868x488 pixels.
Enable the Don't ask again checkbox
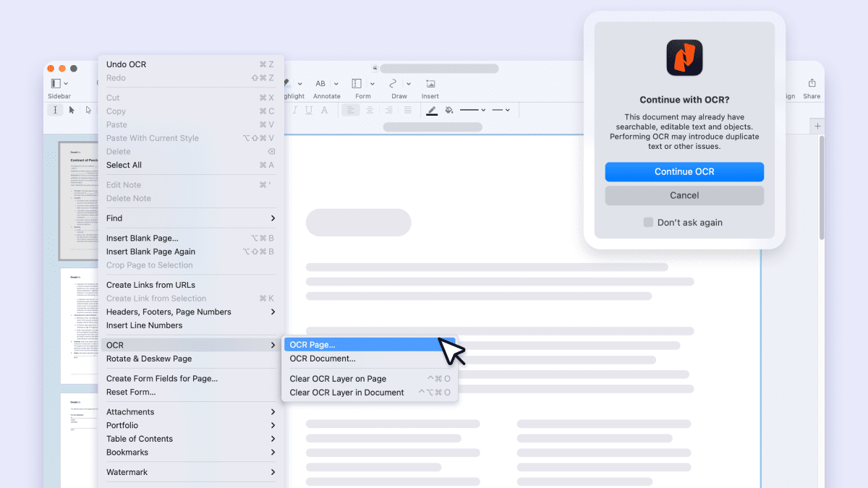tap(648, 223)
